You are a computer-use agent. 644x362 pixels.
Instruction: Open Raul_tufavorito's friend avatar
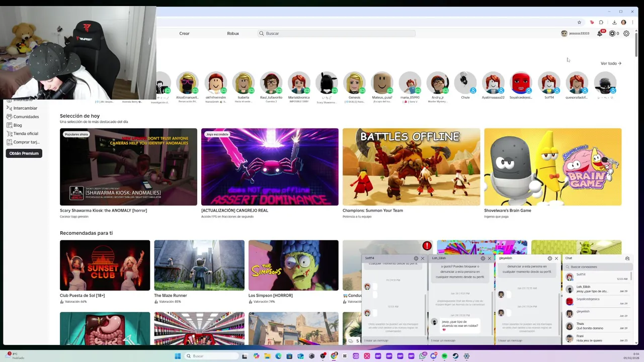click(271, 83)
